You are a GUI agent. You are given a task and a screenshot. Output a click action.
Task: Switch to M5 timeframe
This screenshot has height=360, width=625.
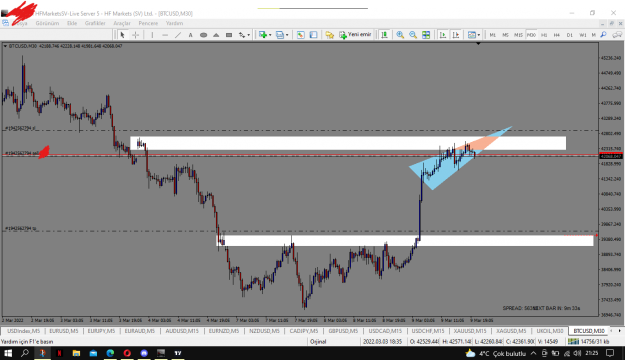(x=505, y=35)
